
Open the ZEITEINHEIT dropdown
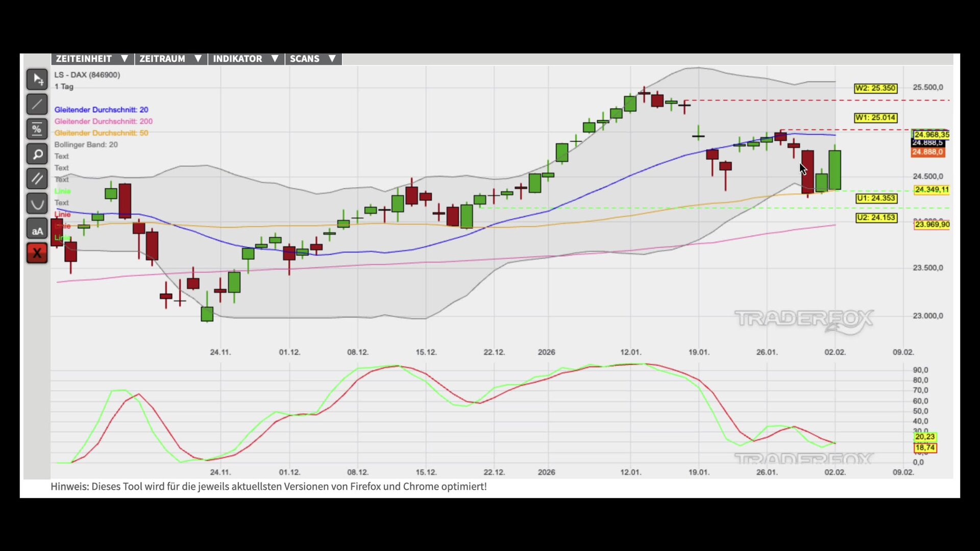pos(92,59)
